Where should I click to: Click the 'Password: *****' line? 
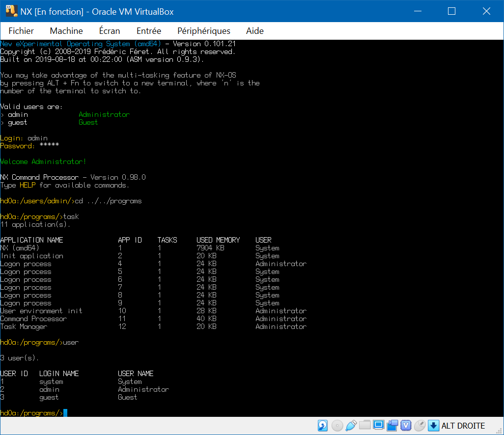(29, 146)
